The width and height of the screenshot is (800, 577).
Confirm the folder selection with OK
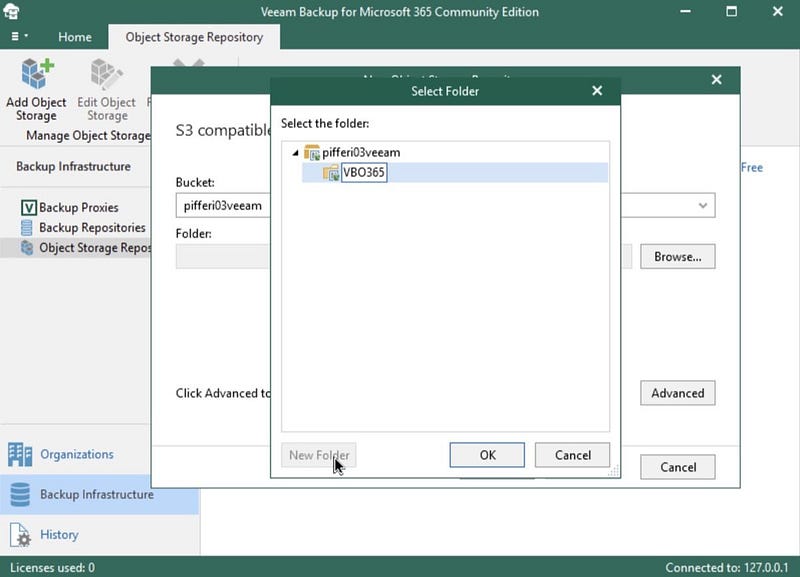click(487, 455)
